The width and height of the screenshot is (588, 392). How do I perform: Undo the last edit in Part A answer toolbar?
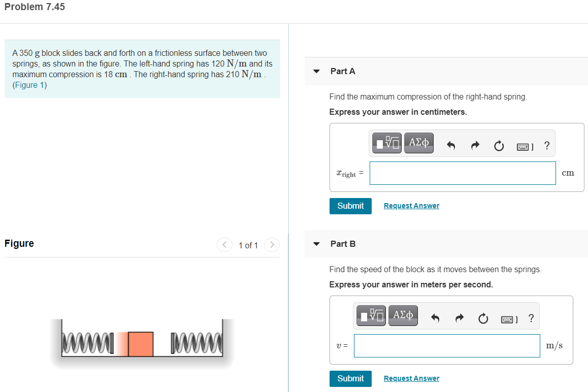(x=451, y=145)
